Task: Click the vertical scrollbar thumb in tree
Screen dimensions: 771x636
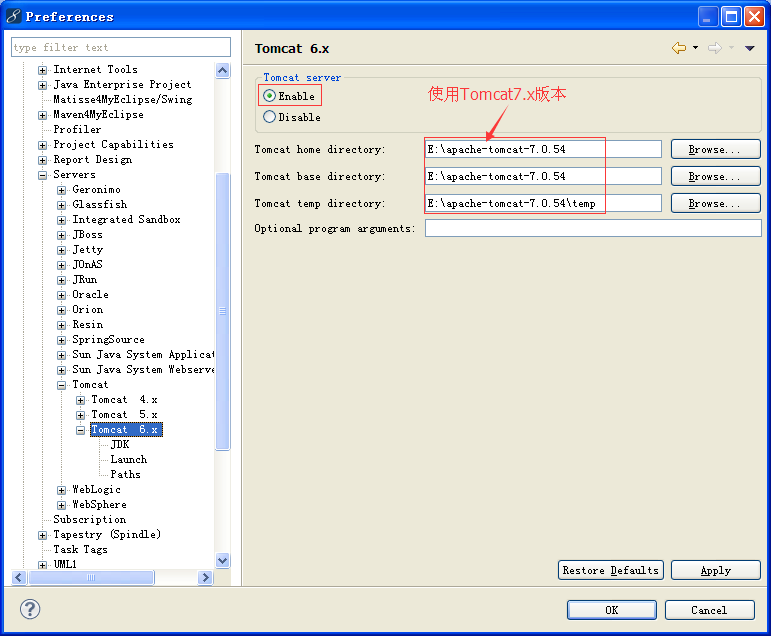Action: coord(223,311)
